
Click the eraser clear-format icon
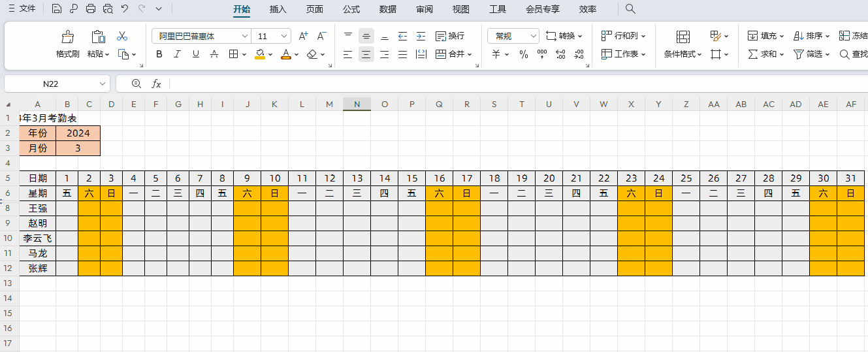point(312,54)
